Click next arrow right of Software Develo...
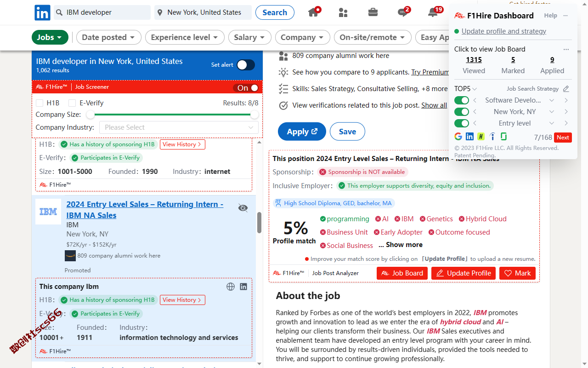Screen dimensions: 588x368 [566, 100]
